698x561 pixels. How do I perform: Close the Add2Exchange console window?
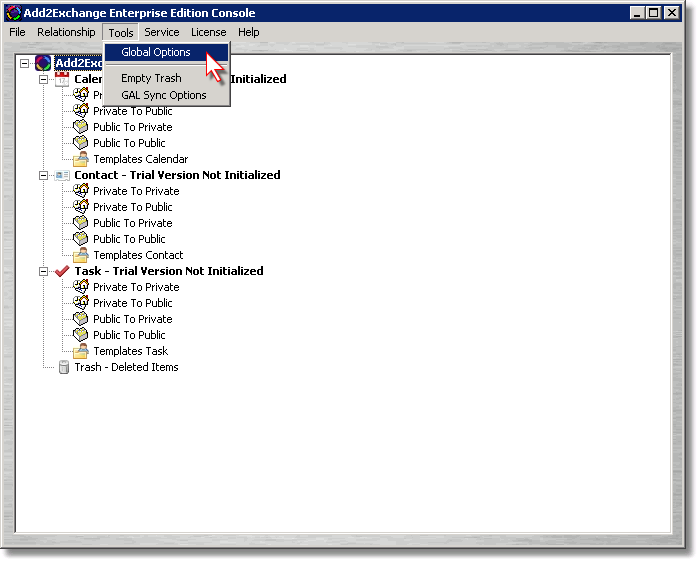(672, 13)
